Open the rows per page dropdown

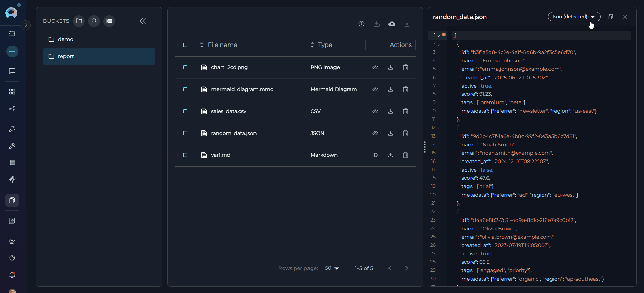tap(332, 268)
